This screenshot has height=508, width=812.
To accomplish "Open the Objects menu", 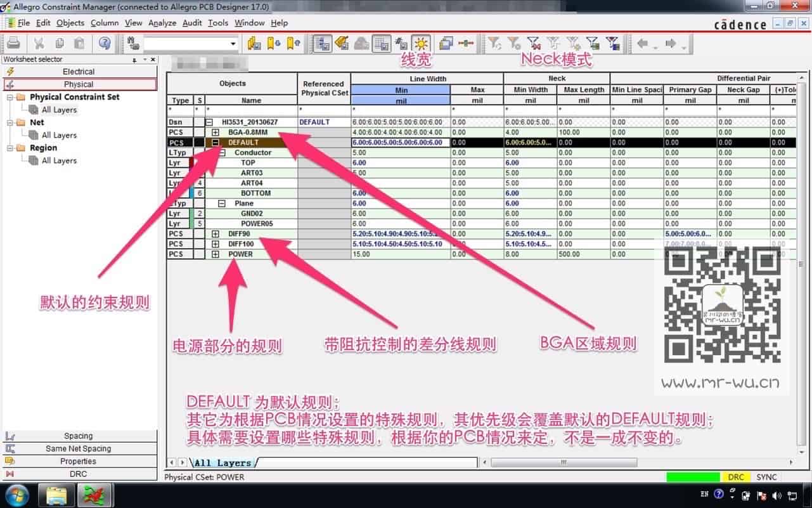I will pyautogui.click(x=70, y=23).
